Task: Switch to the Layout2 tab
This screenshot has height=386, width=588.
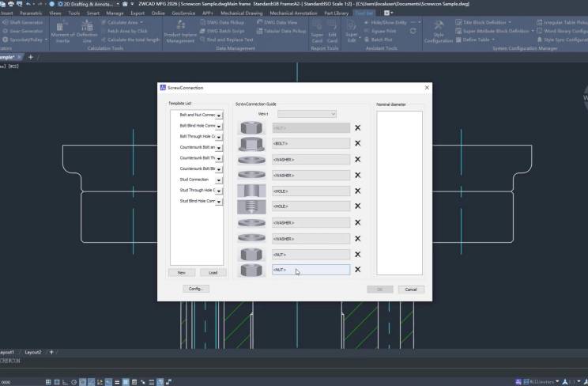Action: coord(32,352)
